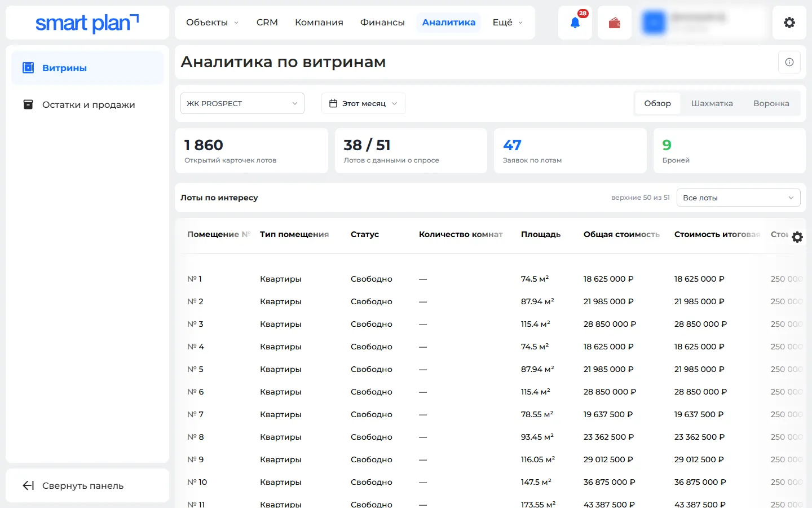Click area 78.55 м² cell
Screen dimensions: 812x508
click(537, 414)
